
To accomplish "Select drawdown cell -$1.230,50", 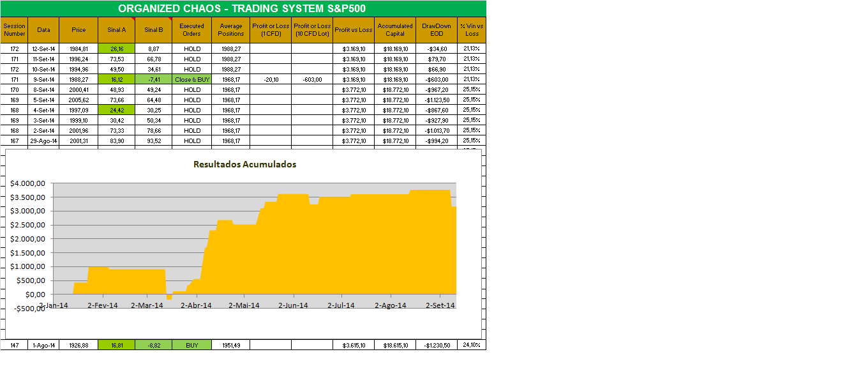I will [437, 345].
